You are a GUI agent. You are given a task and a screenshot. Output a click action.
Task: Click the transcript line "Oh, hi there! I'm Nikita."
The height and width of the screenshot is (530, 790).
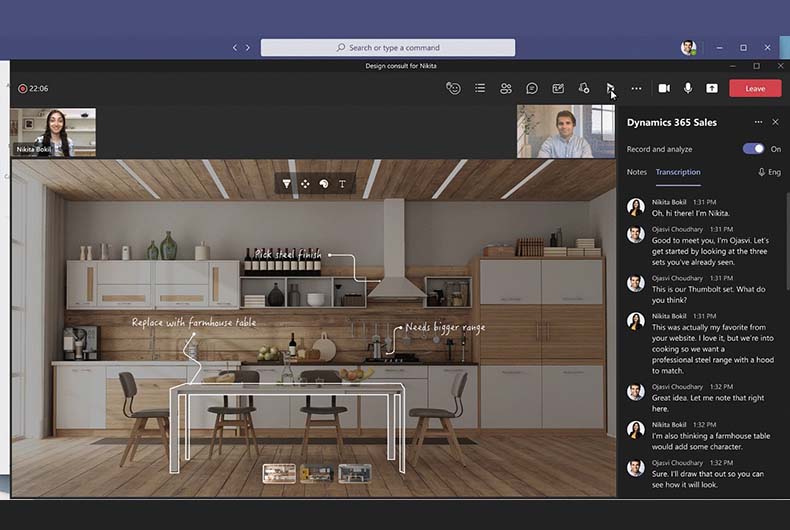click(691, 213)
